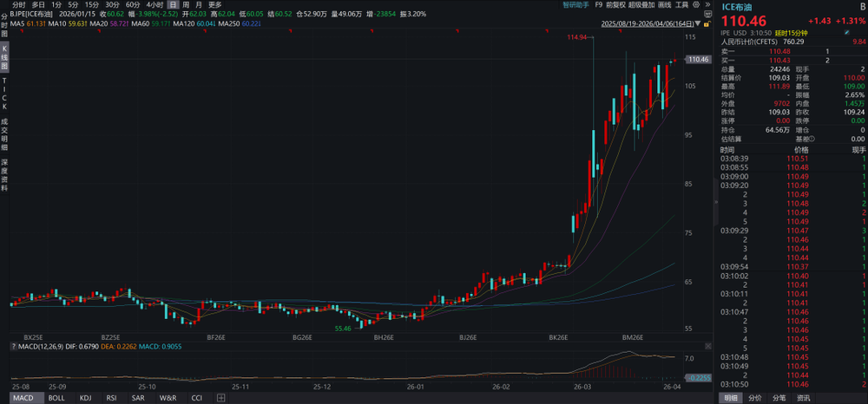Open the 工具 tools menu
The width and height of the screenshot is (868, 404).
pos(681,4)
